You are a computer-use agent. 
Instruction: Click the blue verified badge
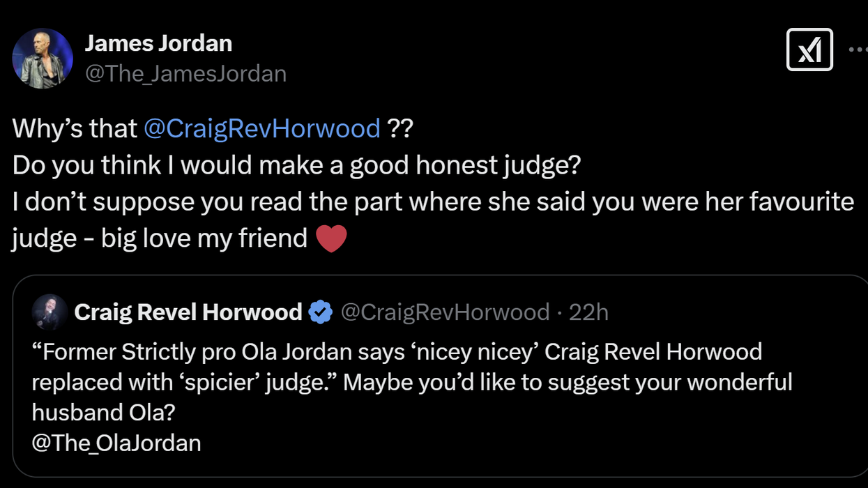(321, 312)
